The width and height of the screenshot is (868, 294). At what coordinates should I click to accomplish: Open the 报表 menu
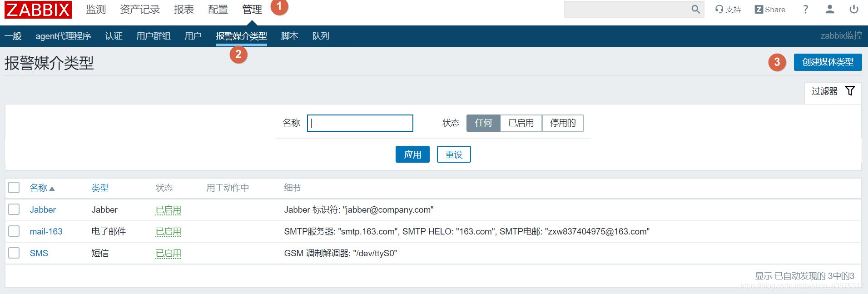184,10
